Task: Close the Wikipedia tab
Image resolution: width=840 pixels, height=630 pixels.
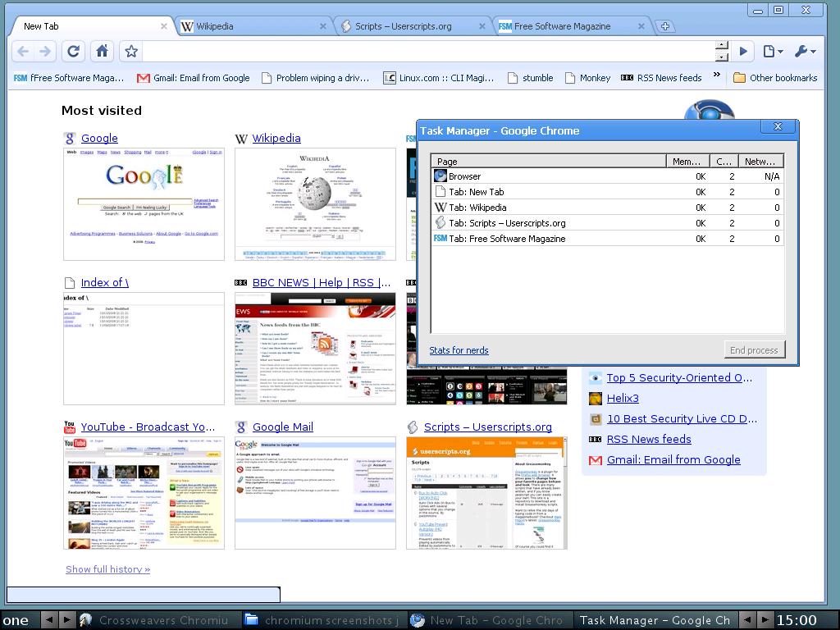Action: tap(323, 26)
